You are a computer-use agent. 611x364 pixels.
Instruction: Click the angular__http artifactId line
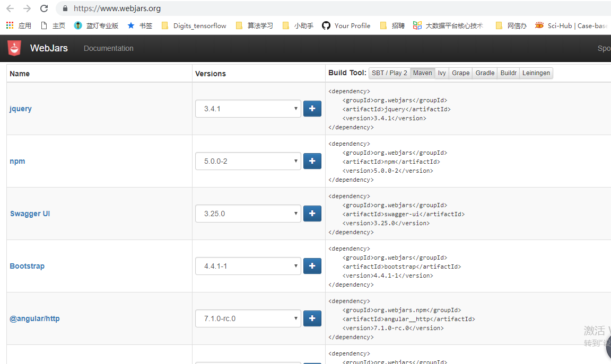(409, 319)
